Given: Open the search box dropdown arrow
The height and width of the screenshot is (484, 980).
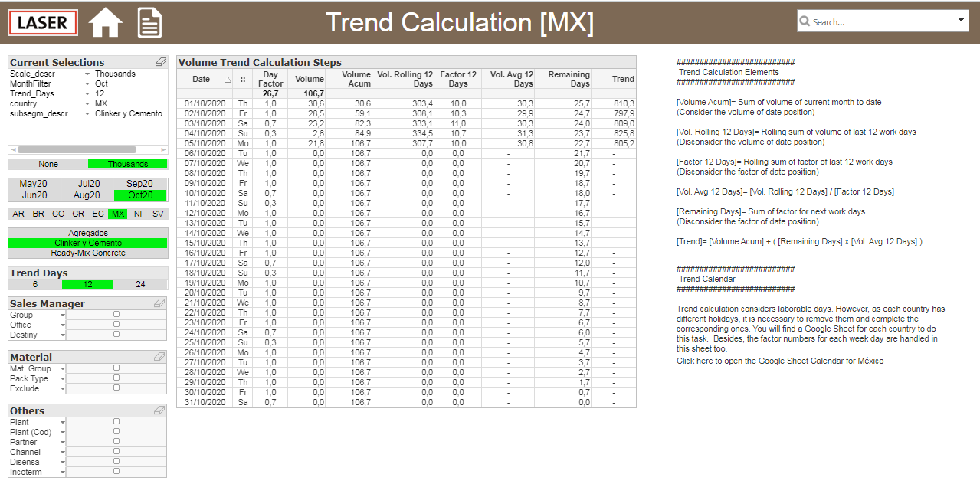Looking at the screenshot, I should (962, 21).
